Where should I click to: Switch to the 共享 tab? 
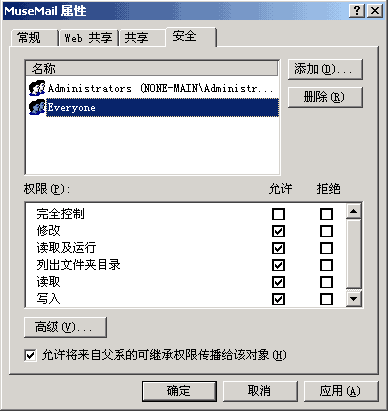point(143,38)
